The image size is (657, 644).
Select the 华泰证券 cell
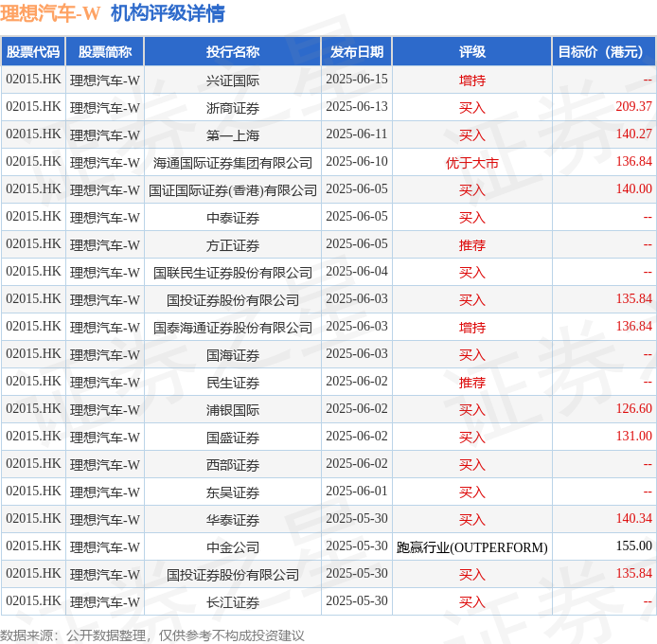click(x=233, y=520)
